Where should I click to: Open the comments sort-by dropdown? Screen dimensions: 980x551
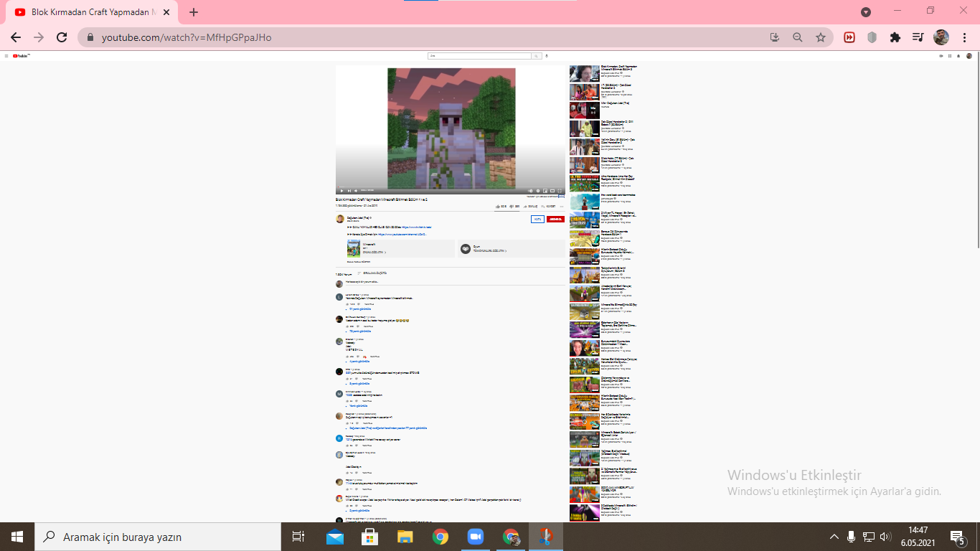point(372,273)
